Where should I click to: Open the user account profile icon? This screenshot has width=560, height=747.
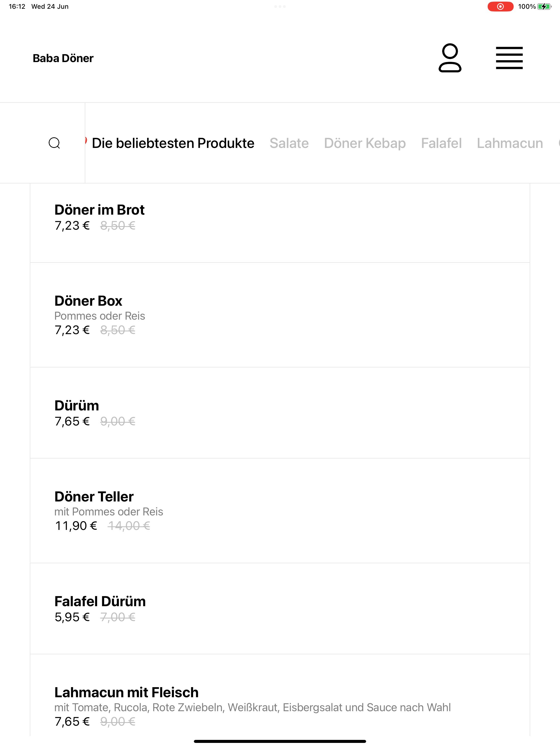tap(450, 58)
